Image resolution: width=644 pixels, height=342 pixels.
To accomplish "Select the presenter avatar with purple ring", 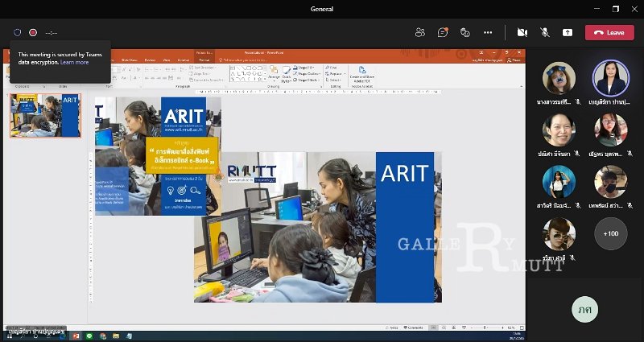I will (611, 78).
